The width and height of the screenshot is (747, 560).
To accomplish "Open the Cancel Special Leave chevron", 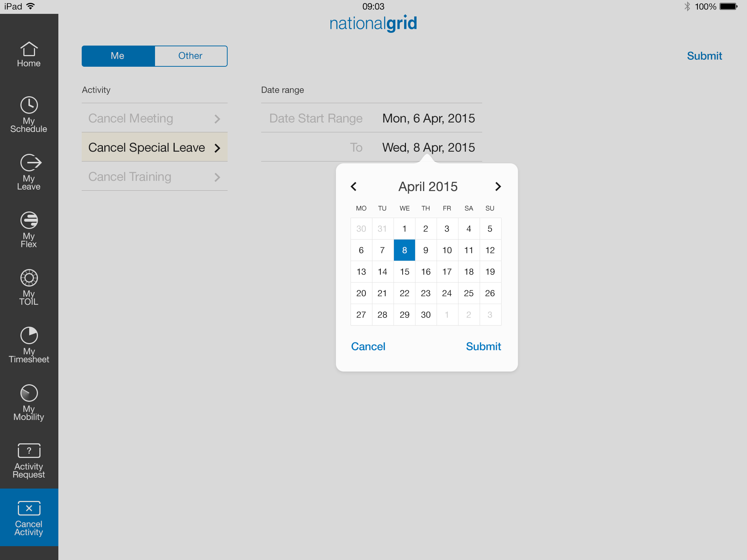I will point(217,148).
